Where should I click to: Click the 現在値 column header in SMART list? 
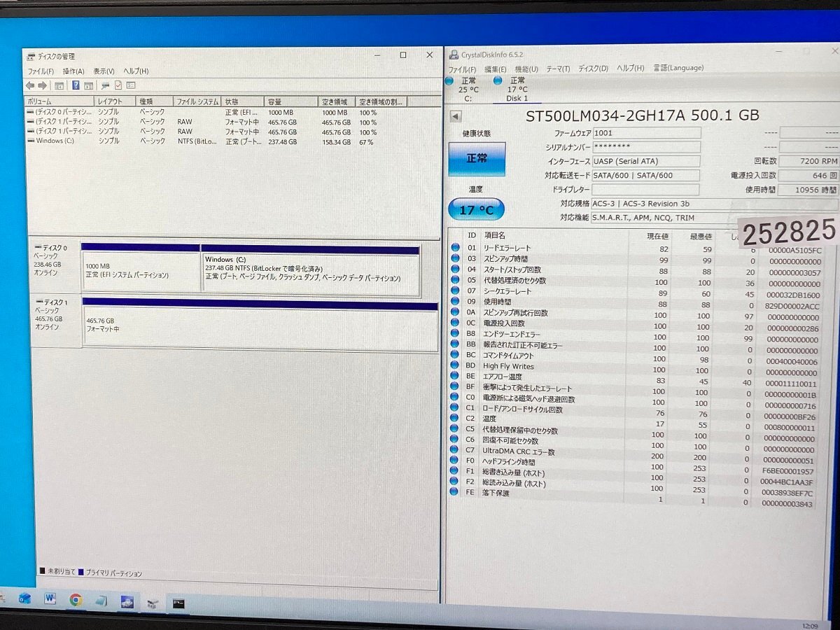coord(658,236)
